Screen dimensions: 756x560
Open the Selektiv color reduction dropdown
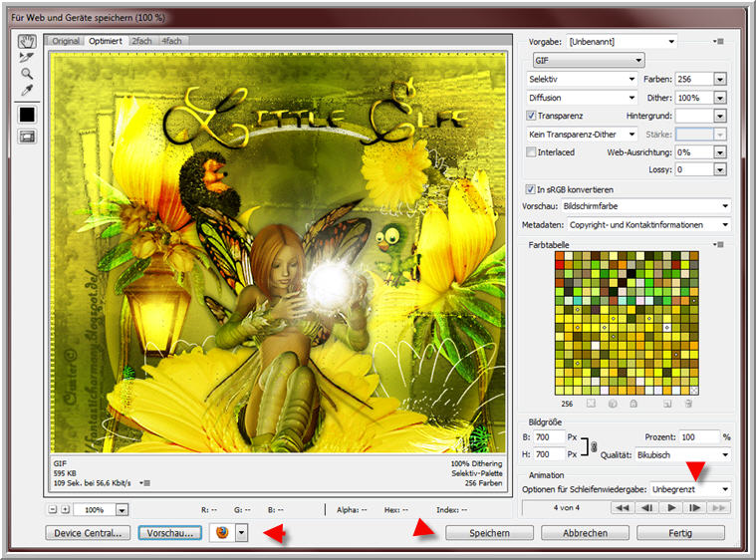[582, 79]
